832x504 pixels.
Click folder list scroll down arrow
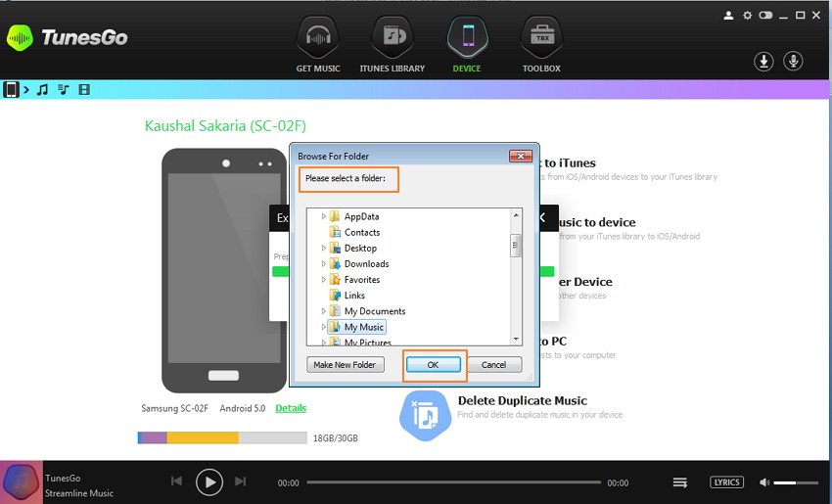[x=515, y=339]
